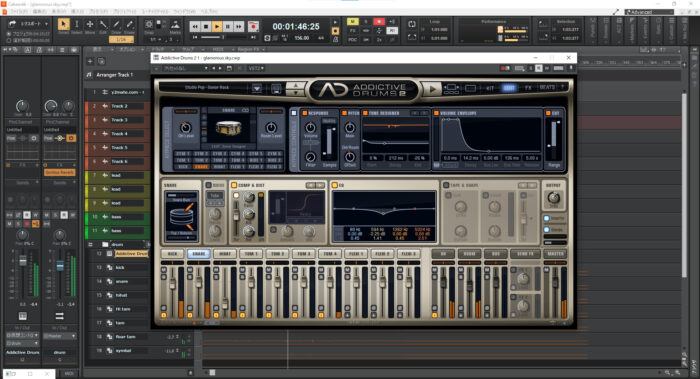
Task: Toggle the Pitch section power button
Action: pos(344,113)
